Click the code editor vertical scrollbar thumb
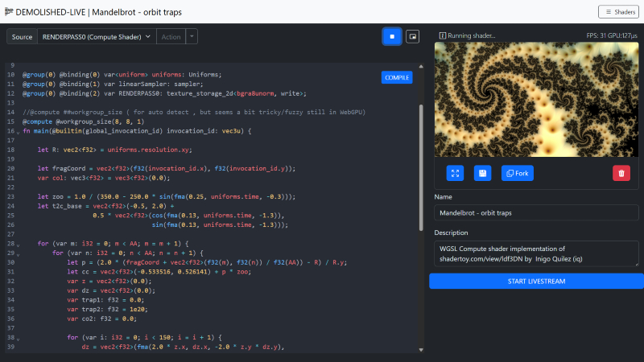 click(x=421, y=167)
